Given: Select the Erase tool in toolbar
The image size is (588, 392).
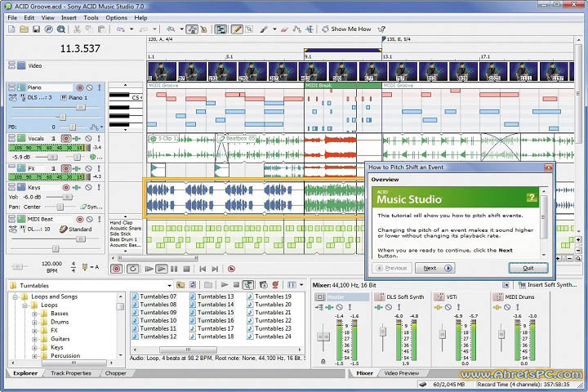Looking at the screenshot, I should (x=284, y=29).
